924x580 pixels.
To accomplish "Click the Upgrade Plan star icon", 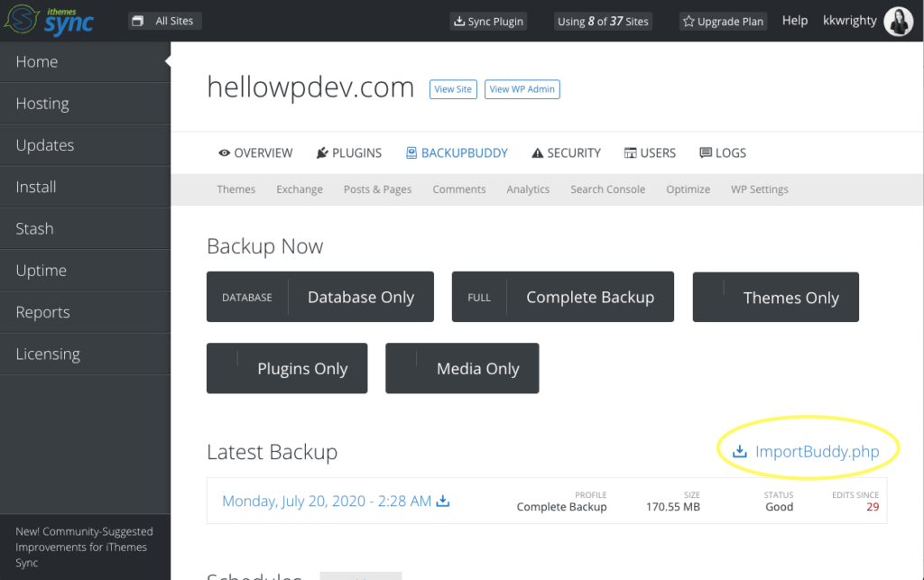I will tap(688, 22).
